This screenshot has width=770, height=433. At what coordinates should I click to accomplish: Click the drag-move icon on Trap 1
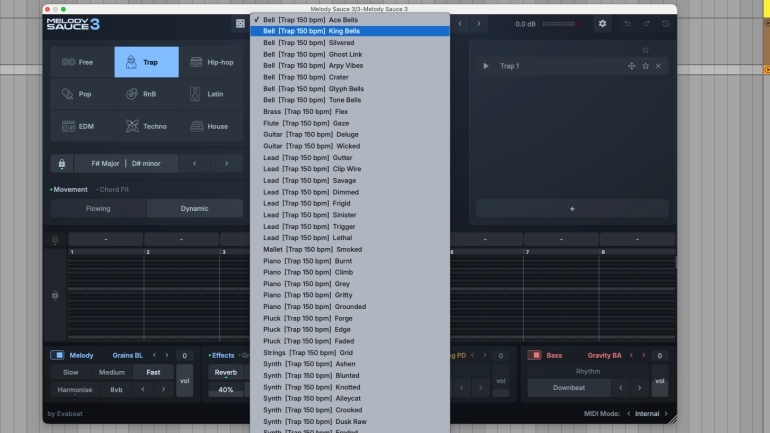631,66
